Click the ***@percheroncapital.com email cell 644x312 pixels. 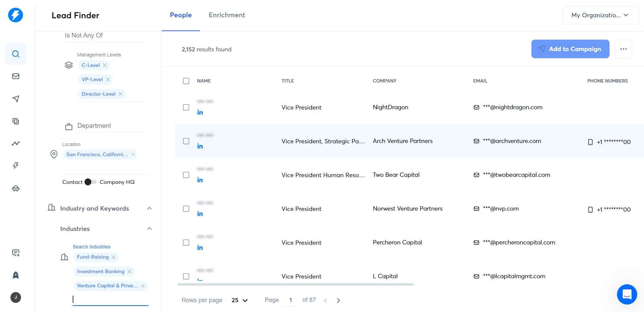click(x=519, y=242)
